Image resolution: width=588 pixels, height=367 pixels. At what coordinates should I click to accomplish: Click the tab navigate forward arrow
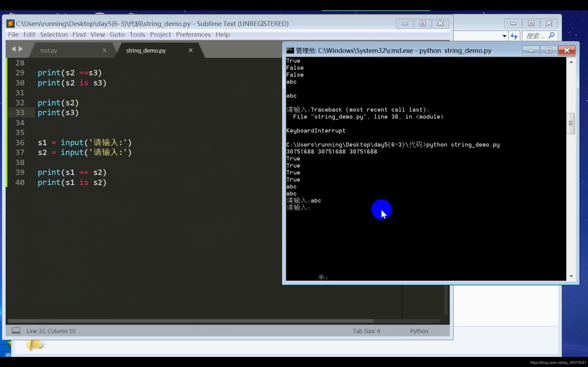[21, 49]
